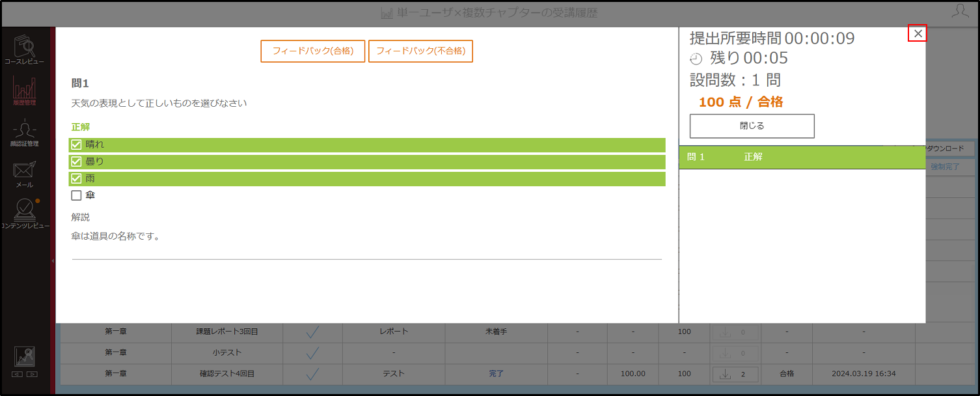Click the フィードバック(不合格) button

(420, 51)
